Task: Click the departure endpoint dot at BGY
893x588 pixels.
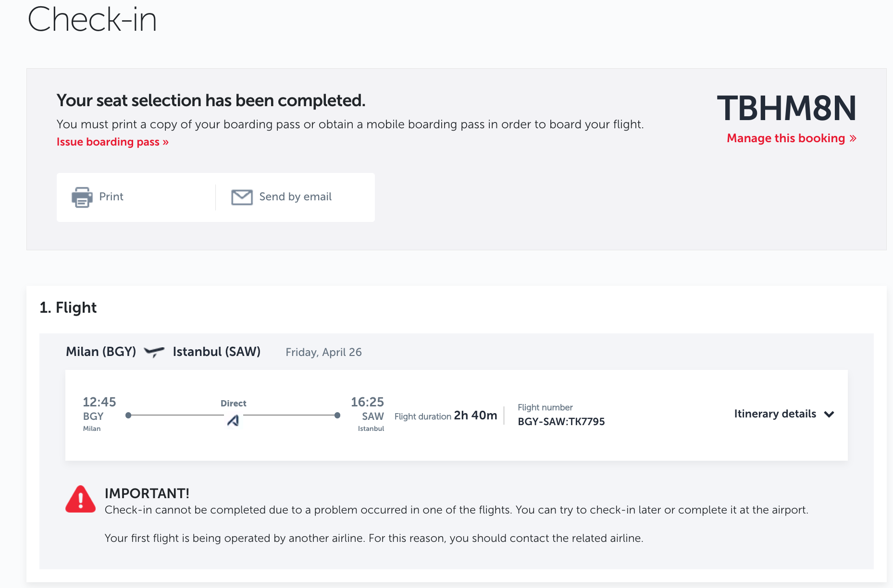Action: tap(128, 415)
